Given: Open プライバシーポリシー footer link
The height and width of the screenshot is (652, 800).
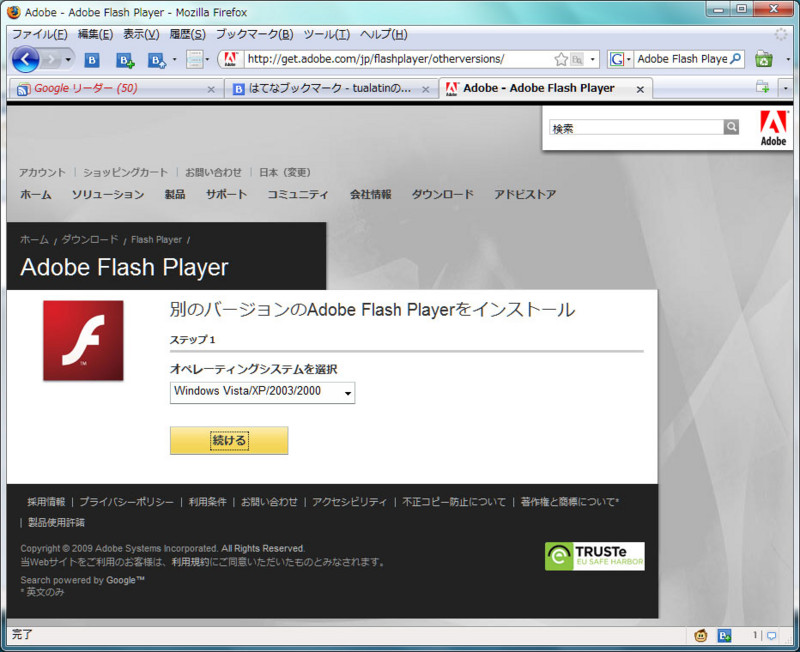Looking at the screenshot, I should click(127, 502).
